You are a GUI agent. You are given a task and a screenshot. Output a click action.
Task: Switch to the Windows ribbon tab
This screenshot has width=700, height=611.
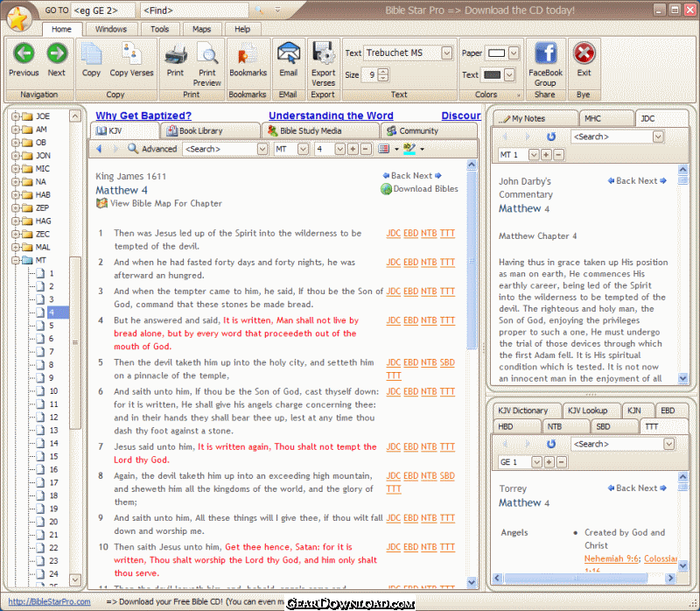point(111,29)
